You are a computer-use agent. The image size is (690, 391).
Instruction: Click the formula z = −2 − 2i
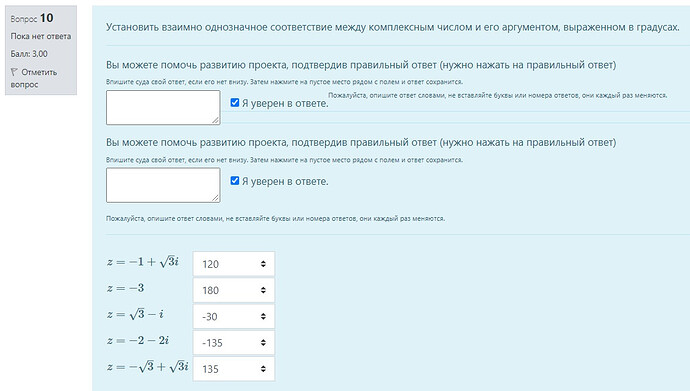pos(138,340)
